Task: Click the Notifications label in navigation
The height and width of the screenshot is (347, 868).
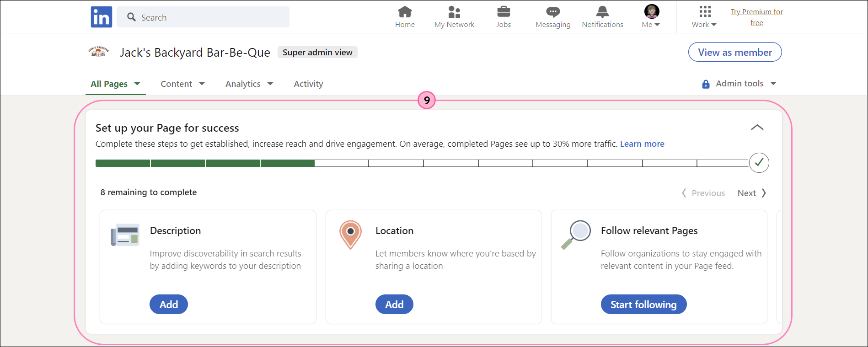Action: (602, 25)
